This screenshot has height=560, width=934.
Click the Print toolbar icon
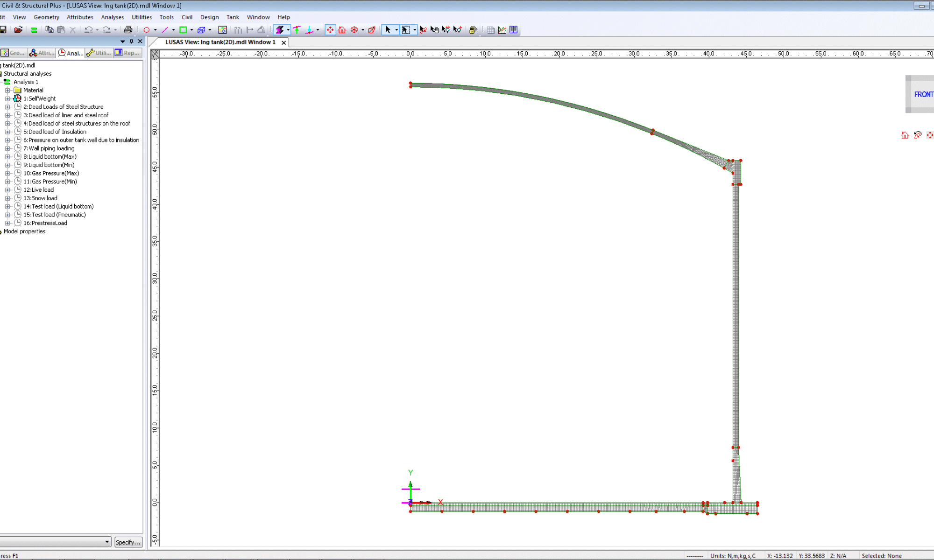[x=129, y=29]
